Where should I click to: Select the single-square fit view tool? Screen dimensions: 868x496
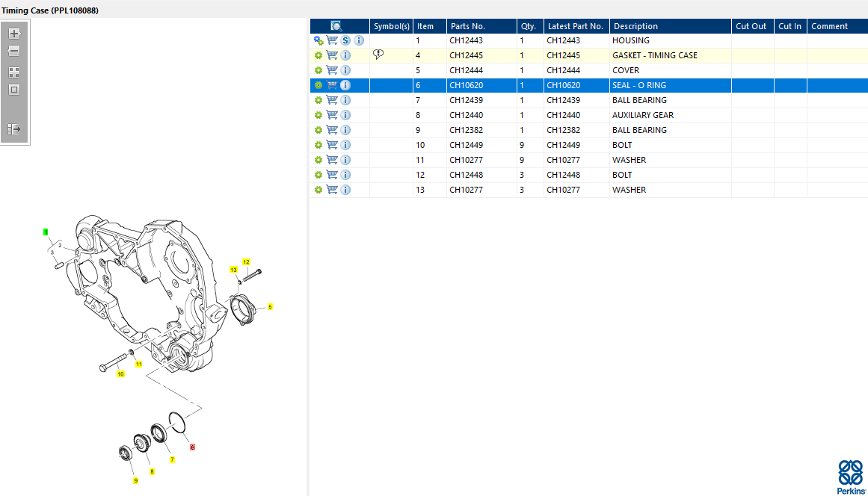click(14, 90)
